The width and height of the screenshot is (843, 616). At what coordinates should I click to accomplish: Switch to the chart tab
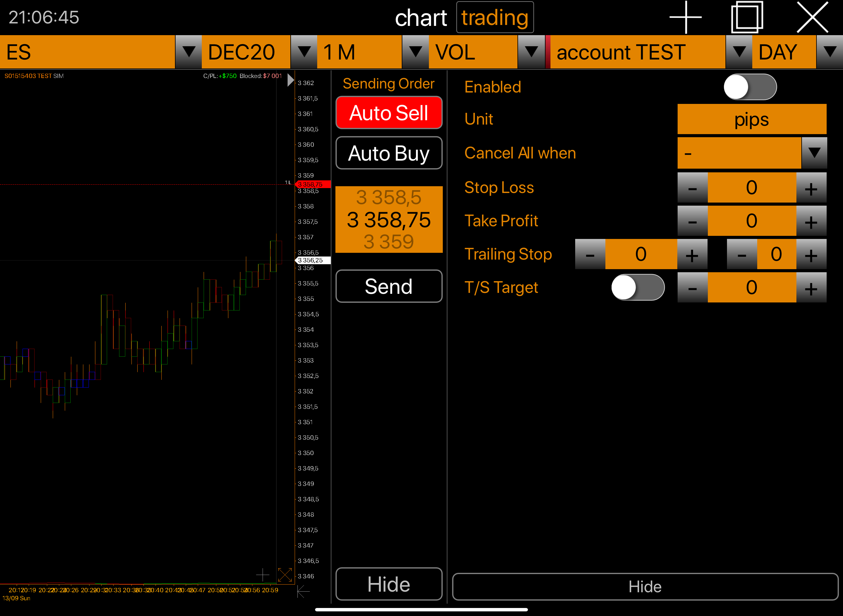[x=421, y=18]
